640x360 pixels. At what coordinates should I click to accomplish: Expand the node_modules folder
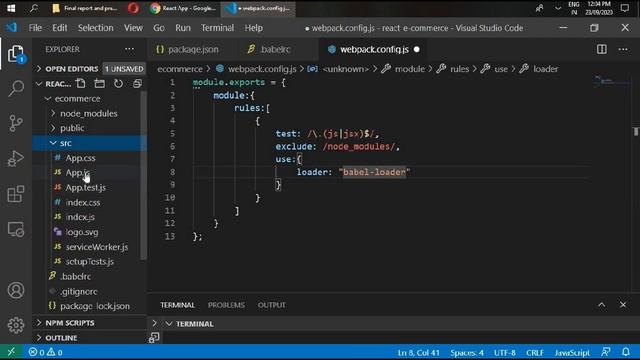coord(90,113)
